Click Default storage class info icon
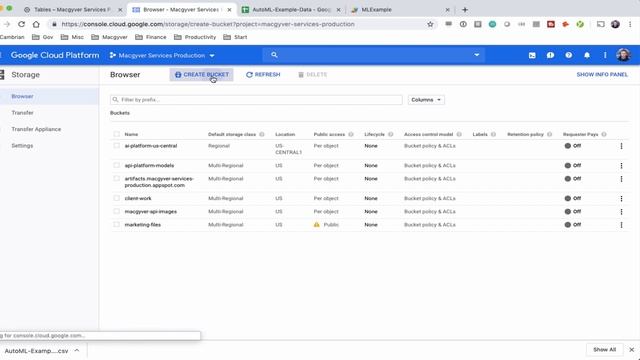The image size is (640, 360). (262, 134)
